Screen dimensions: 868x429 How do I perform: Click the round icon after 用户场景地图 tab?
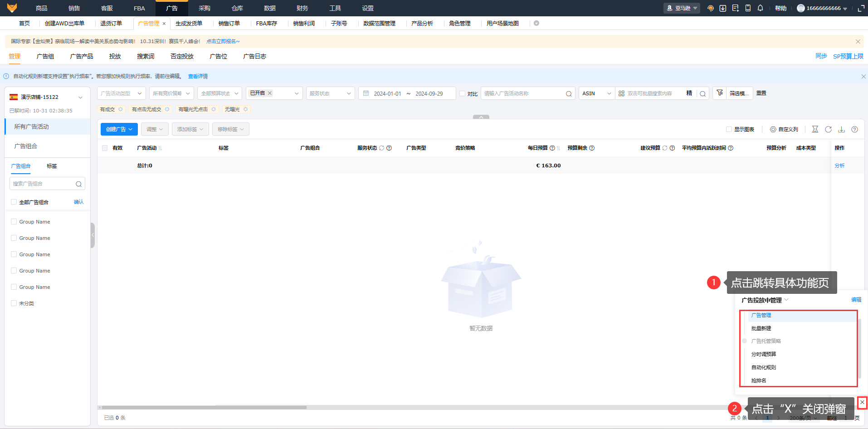(x=536, y=23)
